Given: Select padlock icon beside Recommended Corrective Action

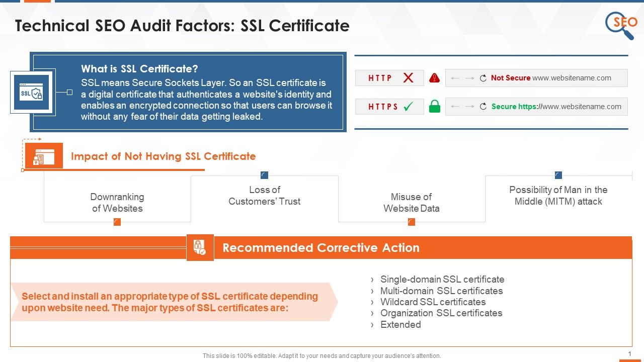Looking at the screenshot, I should point(200,247).
